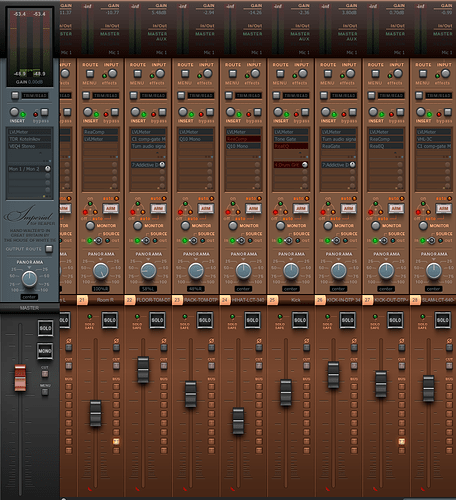The height and width of the screenshot is (500, 456).
Task: Open Q10 Mono insert on RACK-TOM-DTP track
Action: pyautogui.click(x=196, y=139)
